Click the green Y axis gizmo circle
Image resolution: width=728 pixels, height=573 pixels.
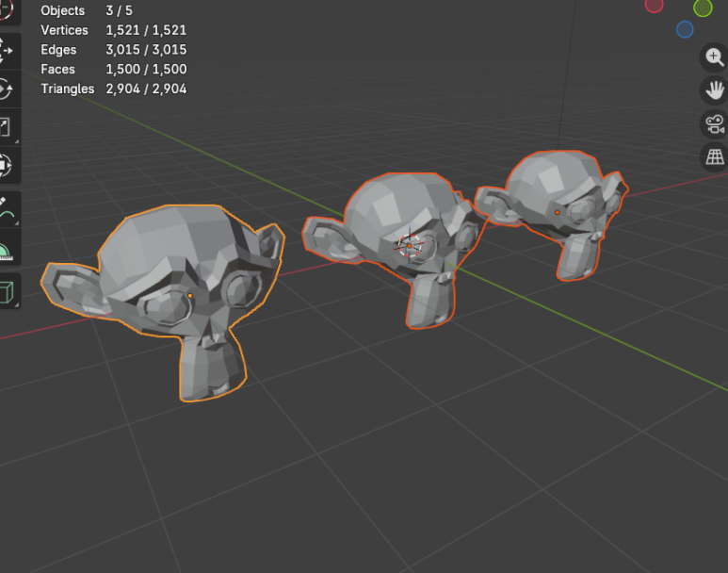[x=703, y=8]
